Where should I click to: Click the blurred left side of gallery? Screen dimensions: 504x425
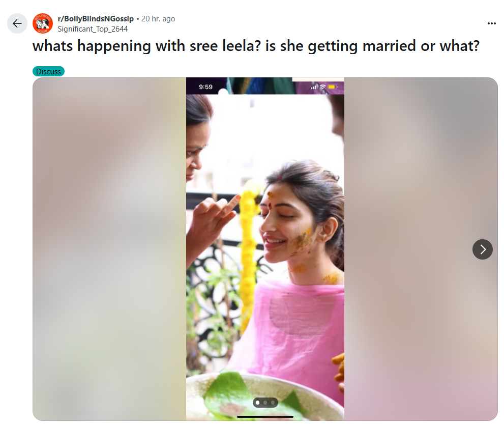[109, 249]
